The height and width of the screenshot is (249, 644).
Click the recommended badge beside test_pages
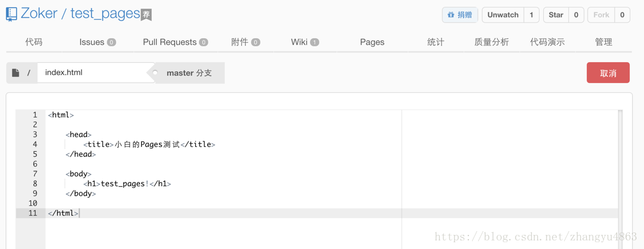tap(146, 15)
